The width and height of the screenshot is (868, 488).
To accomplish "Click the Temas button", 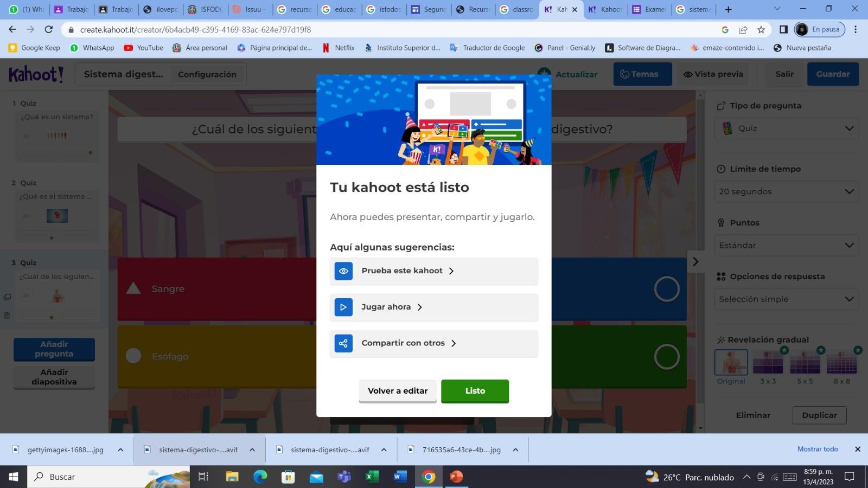I will click(x=642, y=74).
